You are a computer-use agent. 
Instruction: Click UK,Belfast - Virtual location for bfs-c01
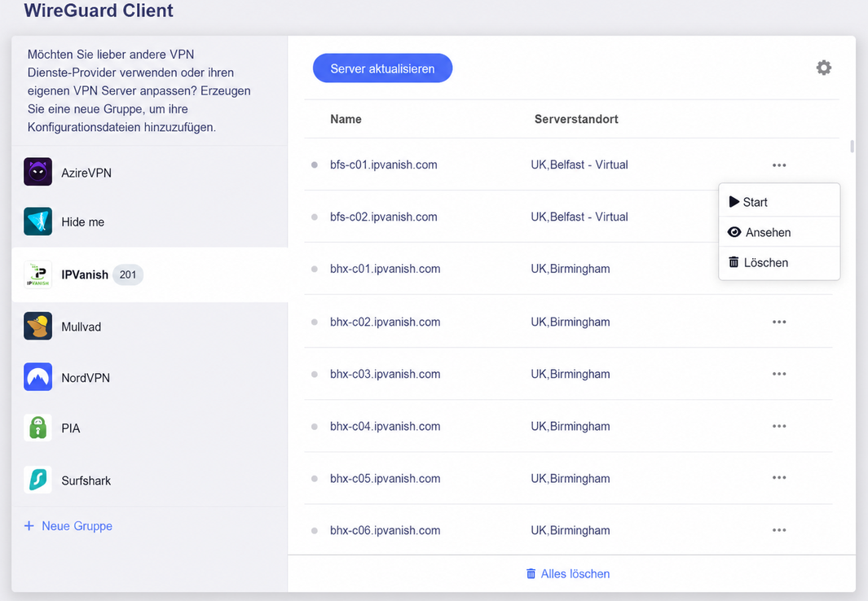point(579,165)
